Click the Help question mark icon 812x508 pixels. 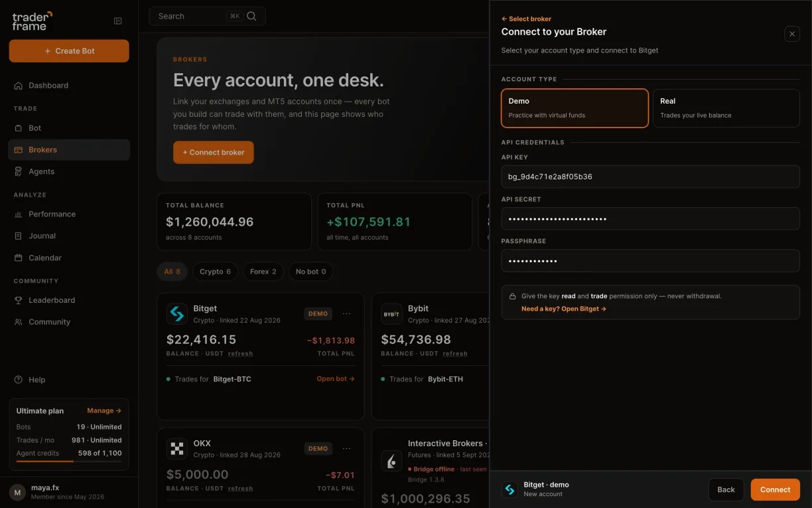(19, 380)
